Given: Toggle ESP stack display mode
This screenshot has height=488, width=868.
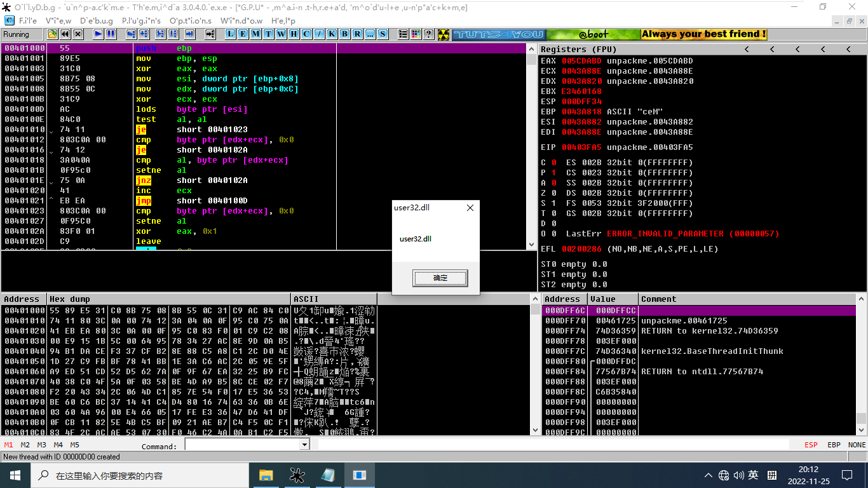Looking at the screenshot, I should 811,445.
